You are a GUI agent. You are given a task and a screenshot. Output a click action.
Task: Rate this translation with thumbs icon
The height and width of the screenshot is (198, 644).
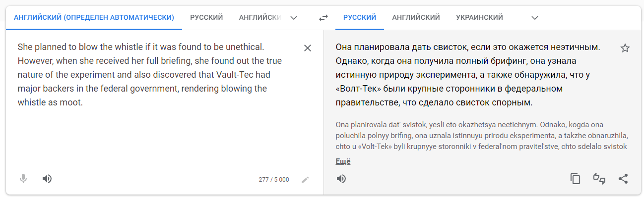pos(599,179)
